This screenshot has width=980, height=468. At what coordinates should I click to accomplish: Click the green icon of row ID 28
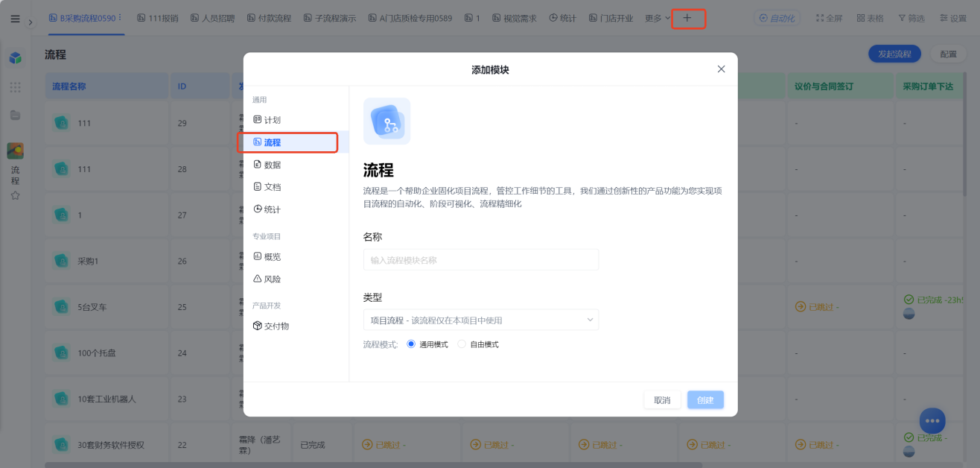(62, 169)
